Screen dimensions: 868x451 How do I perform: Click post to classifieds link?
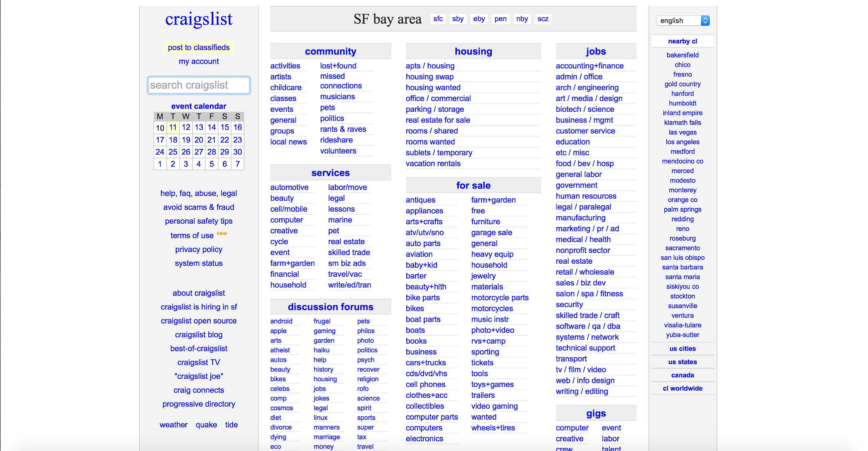click(x=198, y=47)
